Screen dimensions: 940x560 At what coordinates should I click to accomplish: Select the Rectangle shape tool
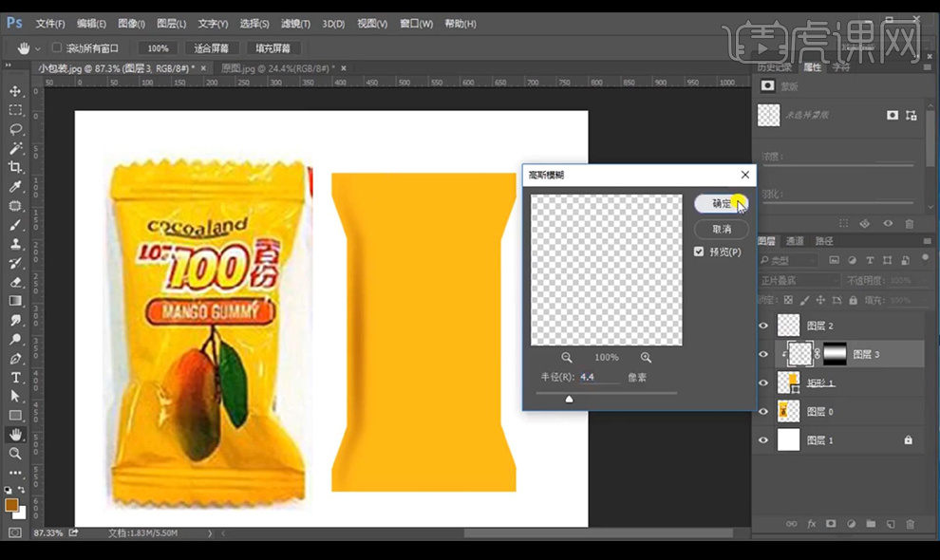point(15,416)
